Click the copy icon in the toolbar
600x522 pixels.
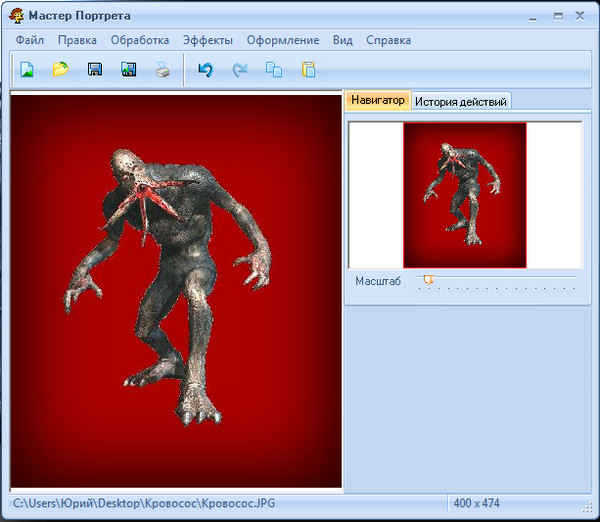point(273,70)
